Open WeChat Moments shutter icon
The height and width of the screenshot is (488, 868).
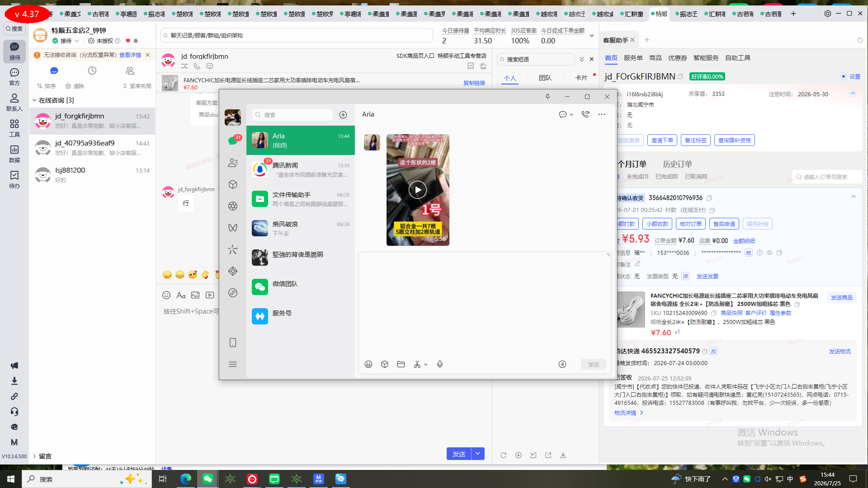[x=233, y=206]
